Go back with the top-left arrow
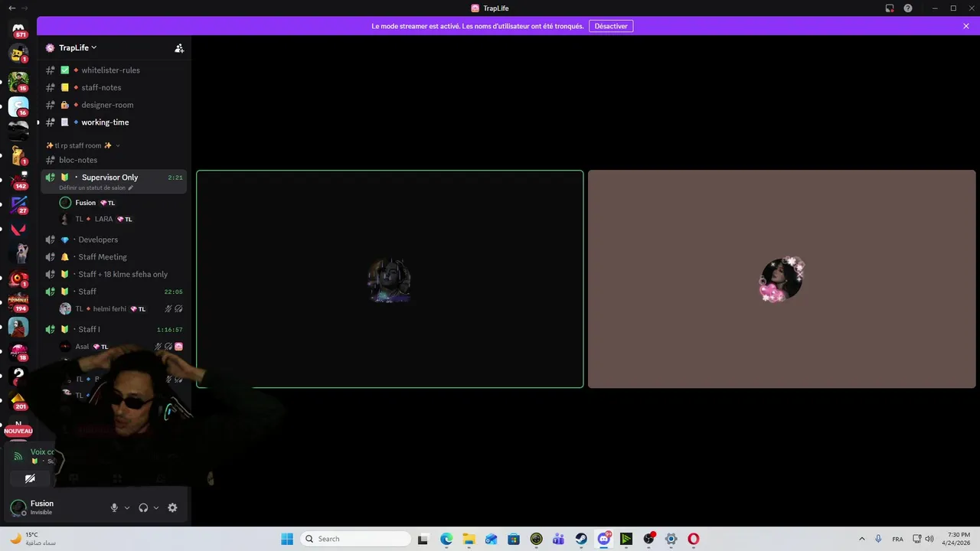The image size is (980, 551). (x=11, y=8)
